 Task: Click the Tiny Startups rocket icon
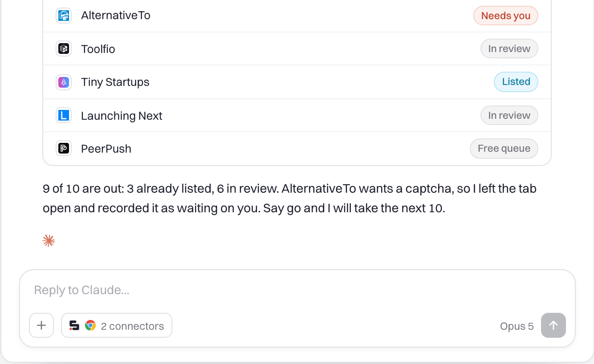pyautogui.click(x=64, y=82)
